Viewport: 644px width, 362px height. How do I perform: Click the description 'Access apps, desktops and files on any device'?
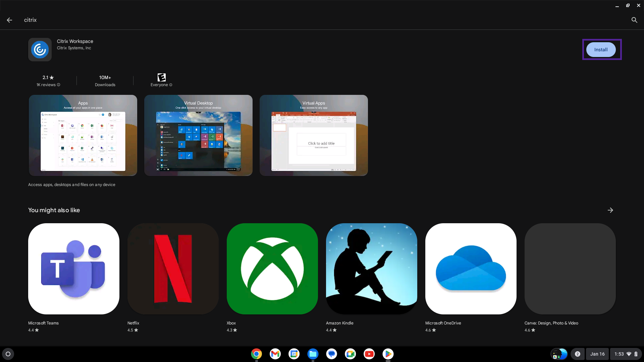tap(72, 185)
